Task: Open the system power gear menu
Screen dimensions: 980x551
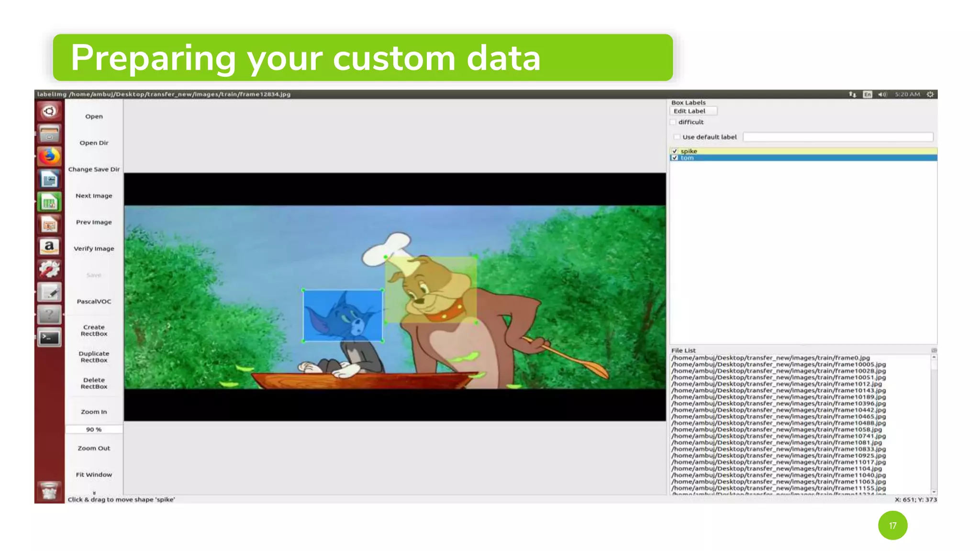Action: click(930, 94)
